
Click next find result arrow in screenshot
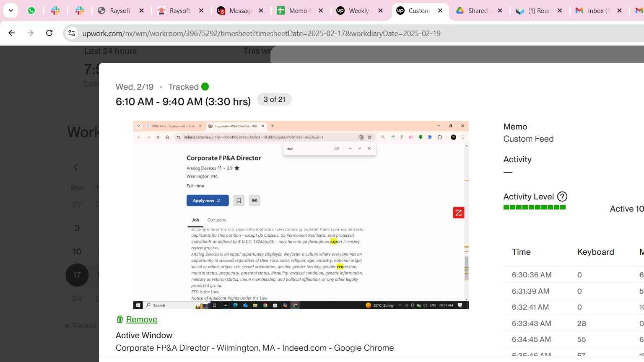point(360,148)
